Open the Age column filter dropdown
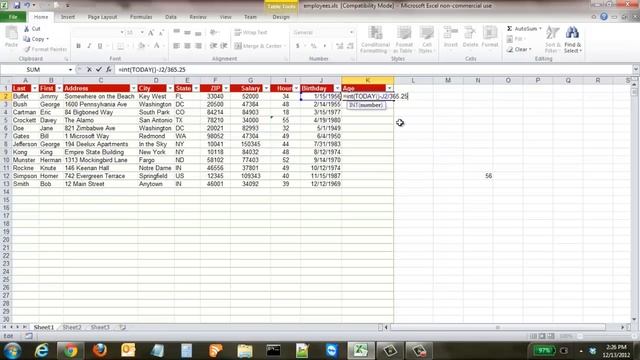Screen dimensions: 640x360 (x=389, y=89)
